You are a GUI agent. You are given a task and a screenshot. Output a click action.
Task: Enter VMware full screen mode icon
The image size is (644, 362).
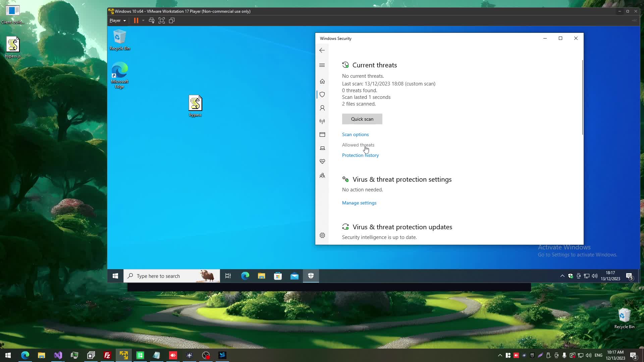click(162, 20)
